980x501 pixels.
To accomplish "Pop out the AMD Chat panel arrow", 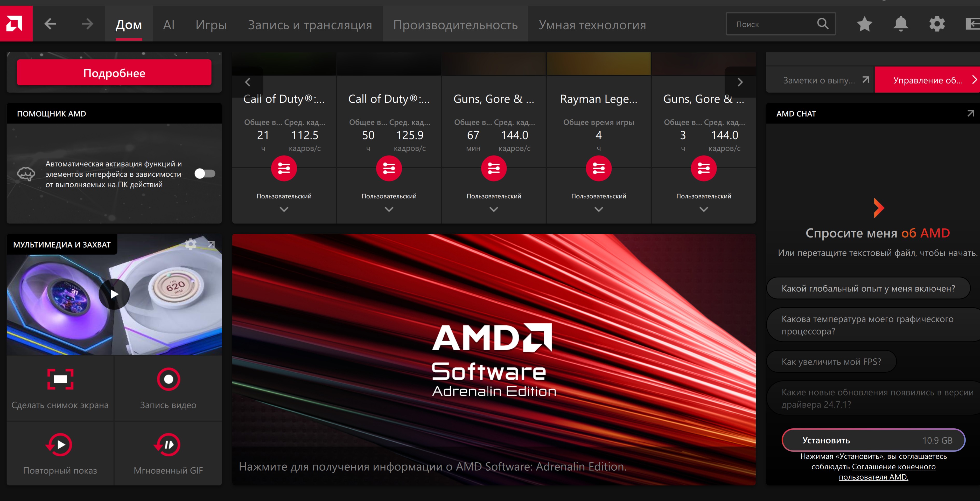I will (x=970, y=113).
